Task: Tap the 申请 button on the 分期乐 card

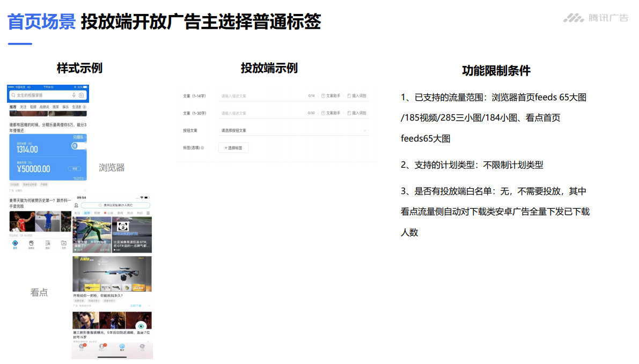Action: [75, 167]
